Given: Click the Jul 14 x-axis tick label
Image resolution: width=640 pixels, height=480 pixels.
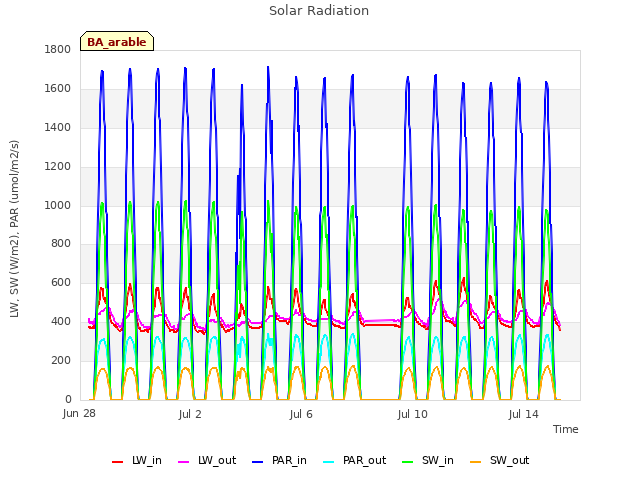Looking at the screenshot, I should coord(524,414).
